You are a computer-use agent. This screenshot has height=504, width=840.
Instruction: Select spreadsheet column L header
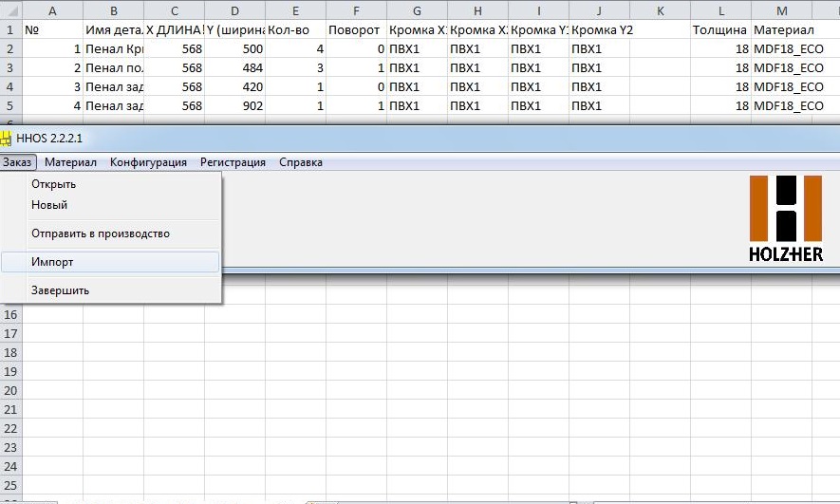click(721, 10)
